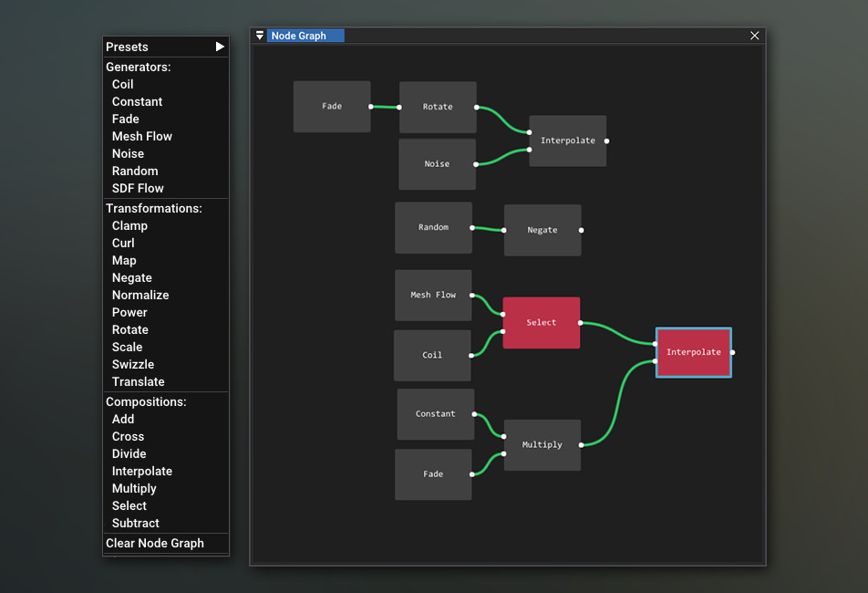Add a Coil generator from menu
868x593 pixels.
pos(122,84)
